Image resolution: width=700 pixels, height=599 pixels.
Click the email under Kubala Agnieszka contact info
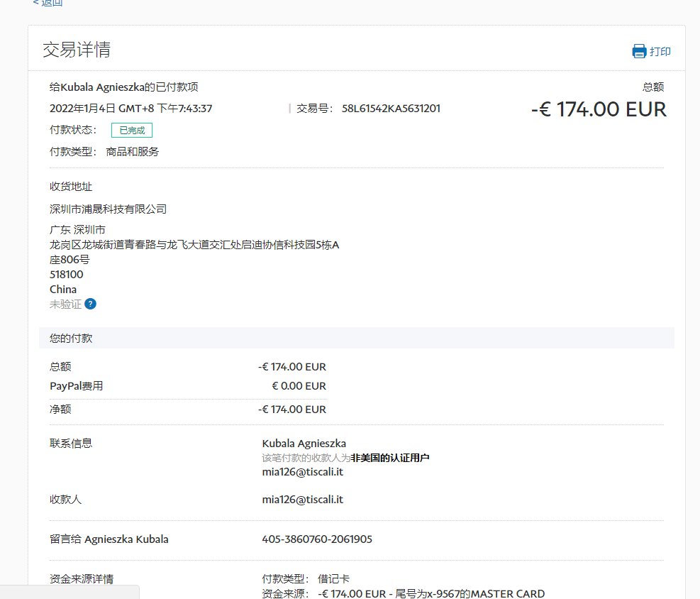pyautogui.click(x=302, y=471)
